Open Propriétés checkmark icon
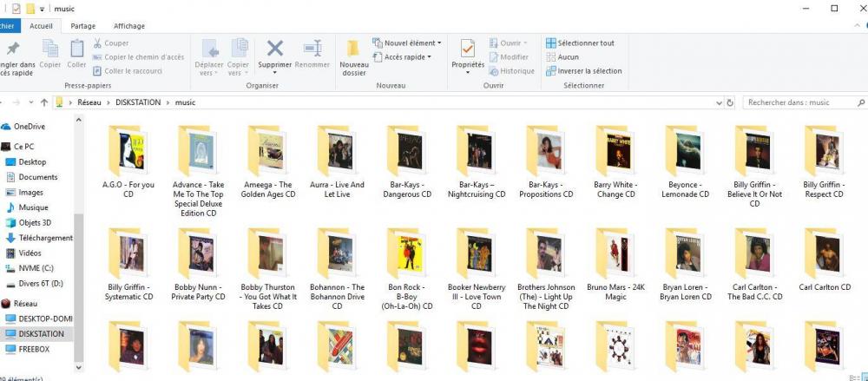The image size is (868, 381). click(468, 49)
